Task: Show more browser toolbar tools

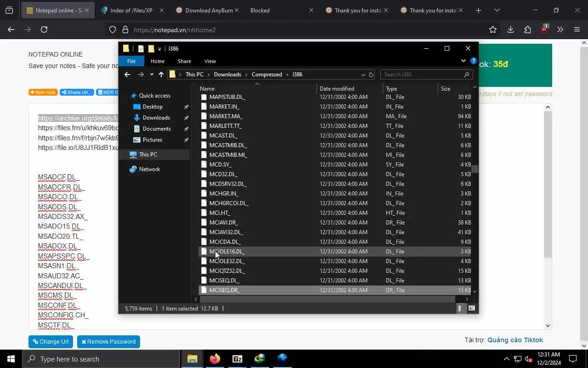Action: click(560, 29)
